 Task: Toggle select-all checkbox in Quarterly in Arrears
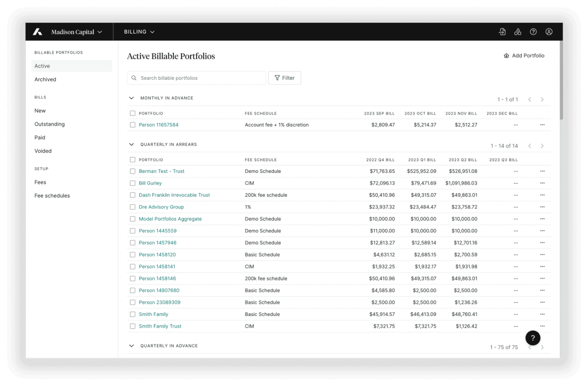(x=132, y=160)
